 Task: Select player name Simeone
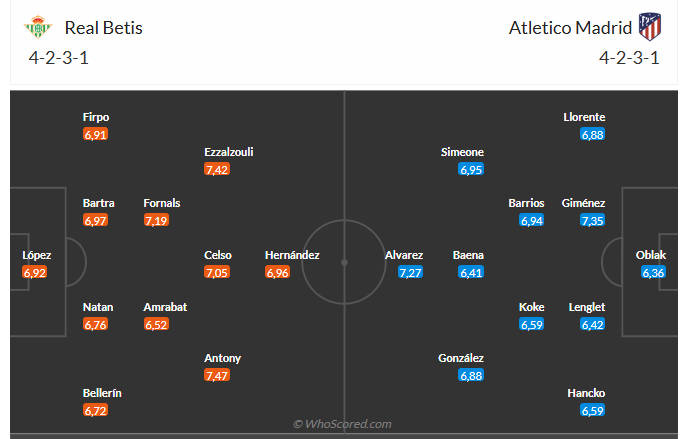pos(462,152)
